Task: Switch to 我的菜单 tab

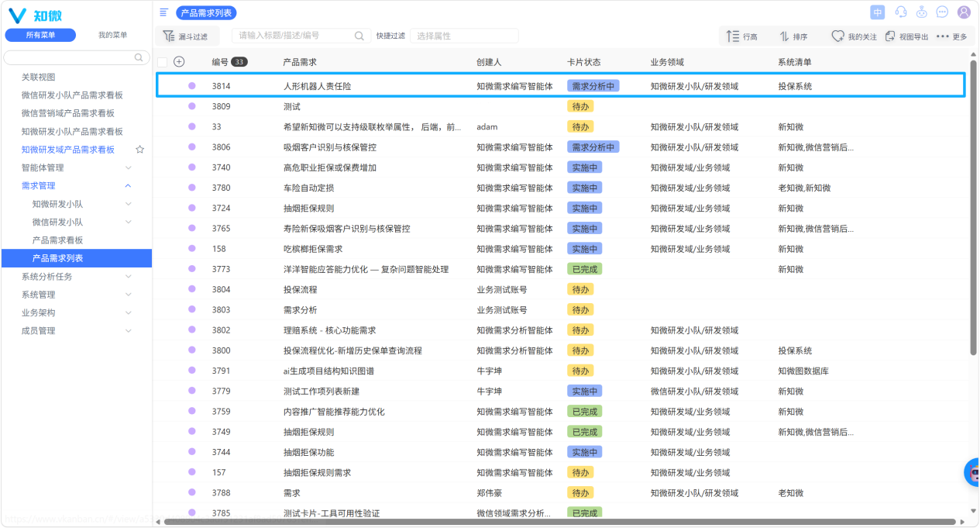Action: pos(113,35)
